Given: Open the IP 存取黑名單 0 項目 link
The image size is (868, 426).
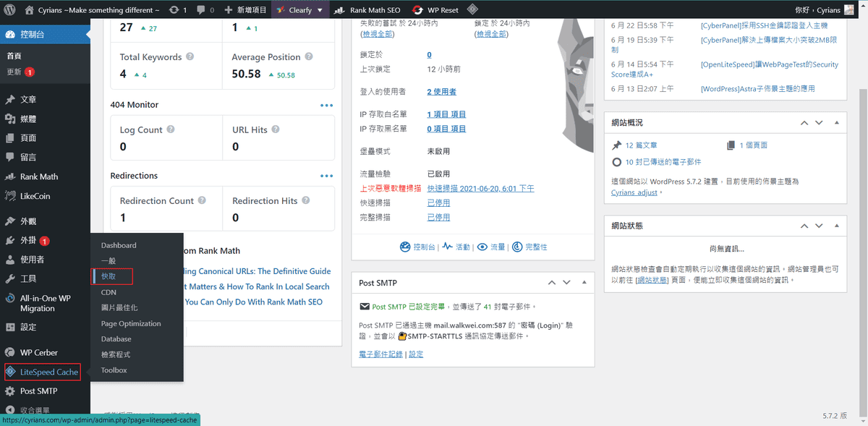Looking at the screenshot, I should [446, 129].
